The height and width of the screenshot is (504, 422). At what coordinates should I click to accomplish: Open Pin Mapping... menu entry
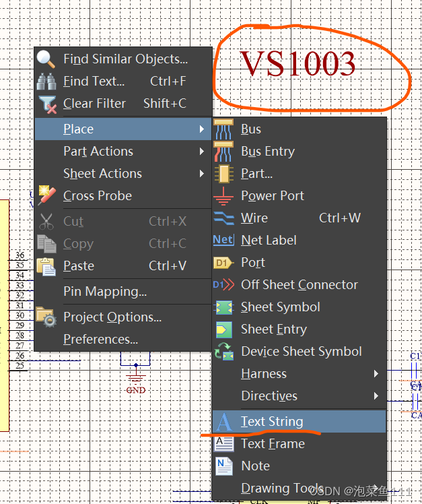tap(123, 291)
